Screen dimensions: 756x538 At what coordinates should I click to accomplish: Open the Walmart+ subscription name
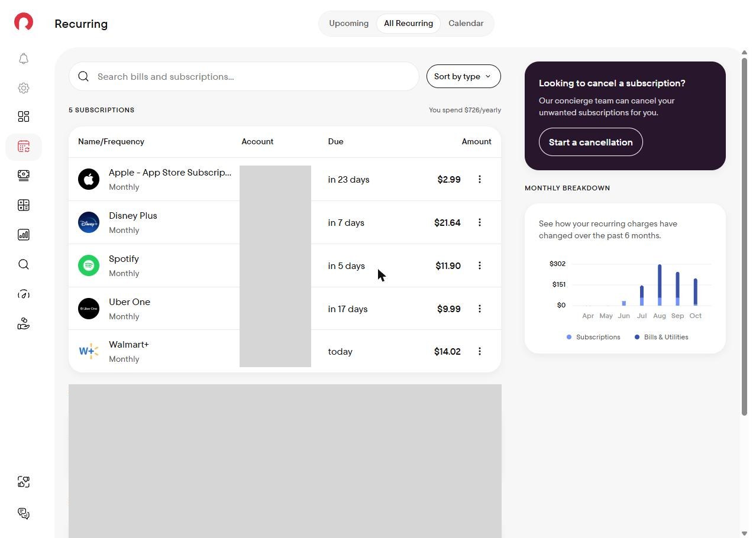(129, 345)
